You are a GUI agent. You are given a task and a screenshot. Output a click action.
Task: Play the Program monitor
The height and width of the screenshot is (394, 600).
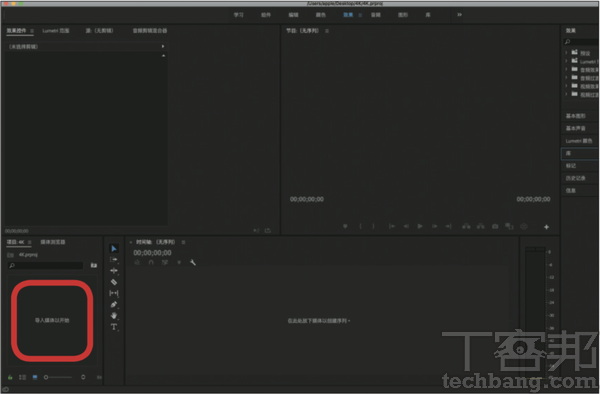coord(420,226)
